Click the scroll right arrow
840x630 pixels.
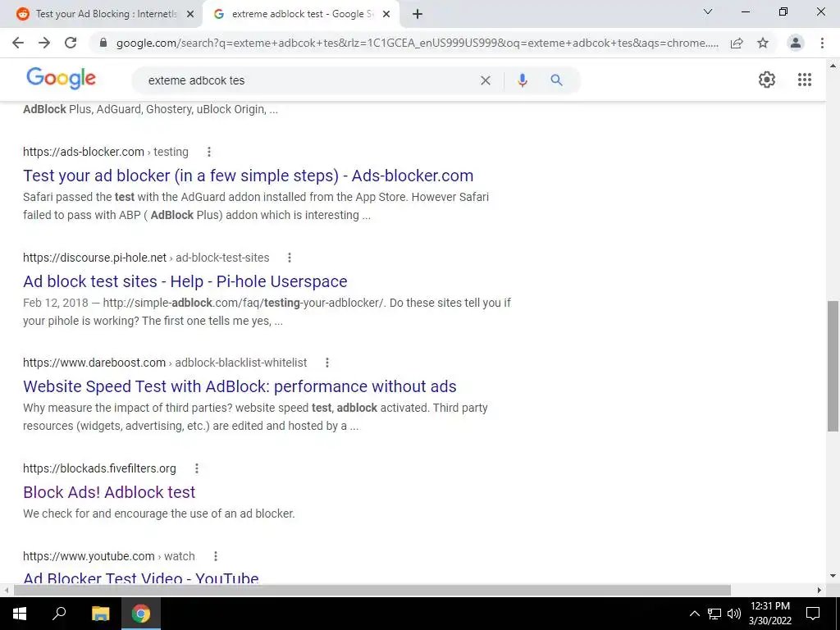[x=819, y=590]
